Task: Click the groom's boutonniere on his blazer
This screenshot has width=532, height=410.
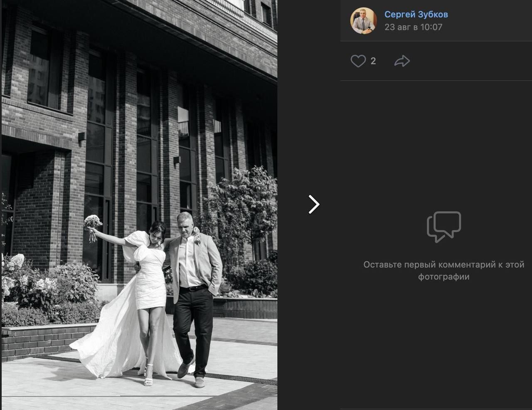Action: click(x=197, y=240)
